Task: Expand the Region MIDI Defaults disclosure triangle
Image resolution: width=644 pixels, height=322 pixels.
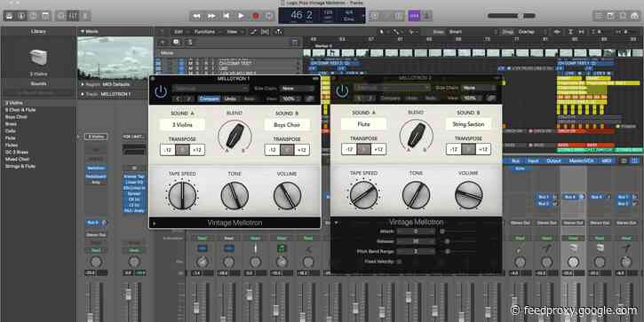Action: coord(82,84)
